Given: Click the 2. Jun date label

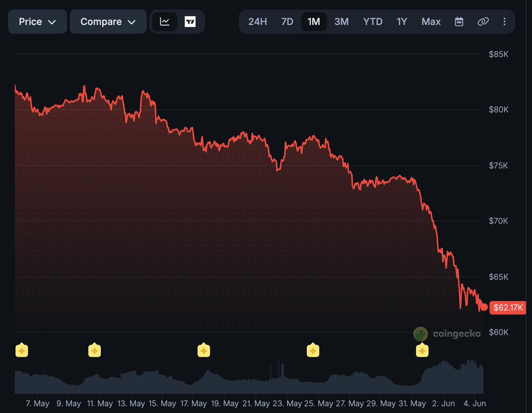Looking at the screenshot, I should pos(443,403).
